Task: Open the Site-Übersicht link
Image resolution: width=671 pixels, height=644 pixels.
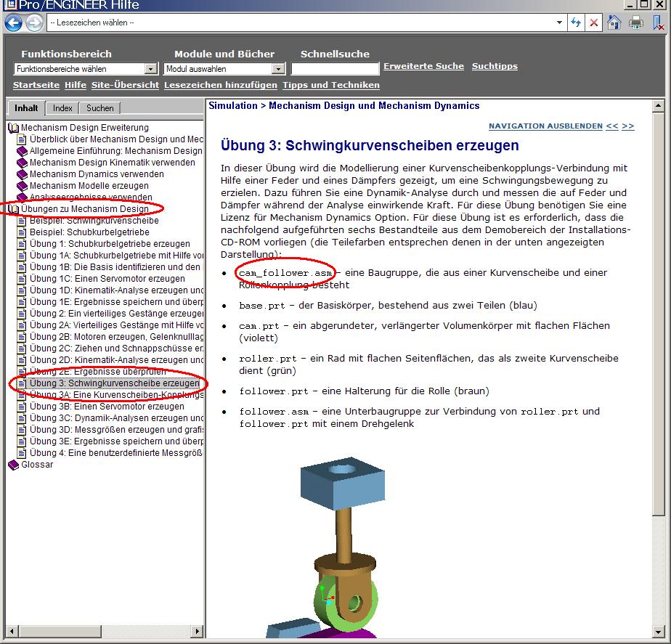Action: tap(126, 85)
